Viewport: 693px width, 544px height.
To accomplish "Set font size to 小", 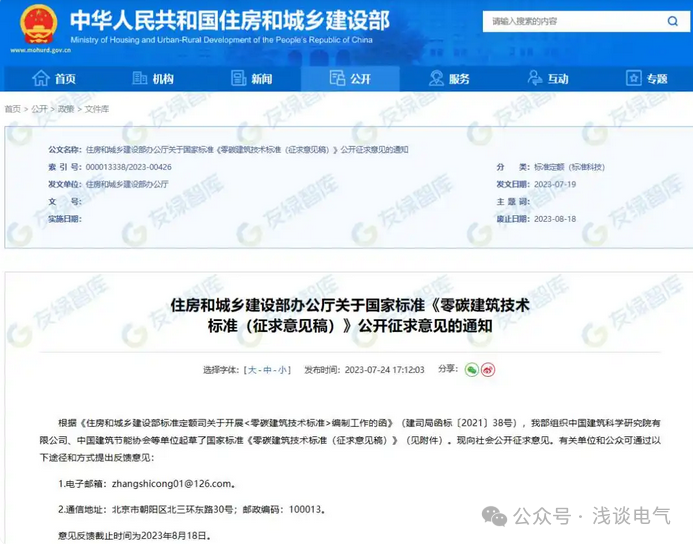I will coord(282,370).
